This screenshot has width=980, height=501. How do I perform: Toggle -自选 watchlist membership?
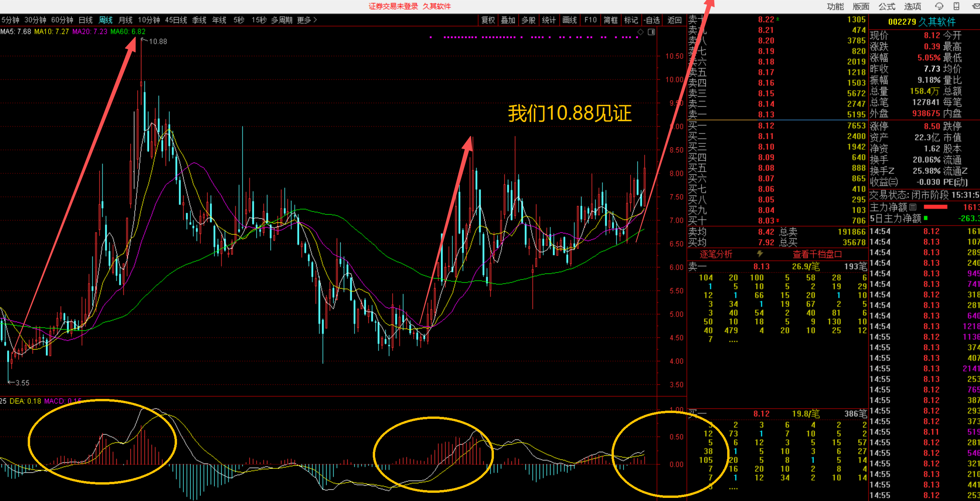[652, 20]
